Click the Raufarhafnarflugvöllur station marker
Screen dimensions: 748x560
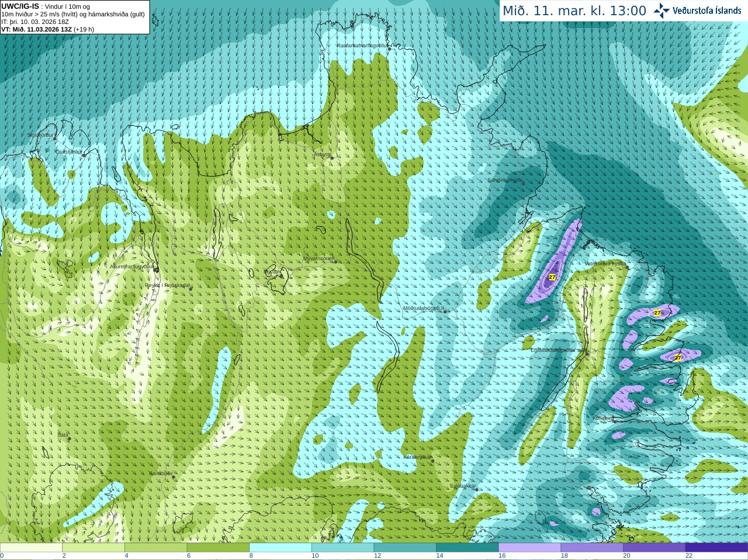point(389,49)
